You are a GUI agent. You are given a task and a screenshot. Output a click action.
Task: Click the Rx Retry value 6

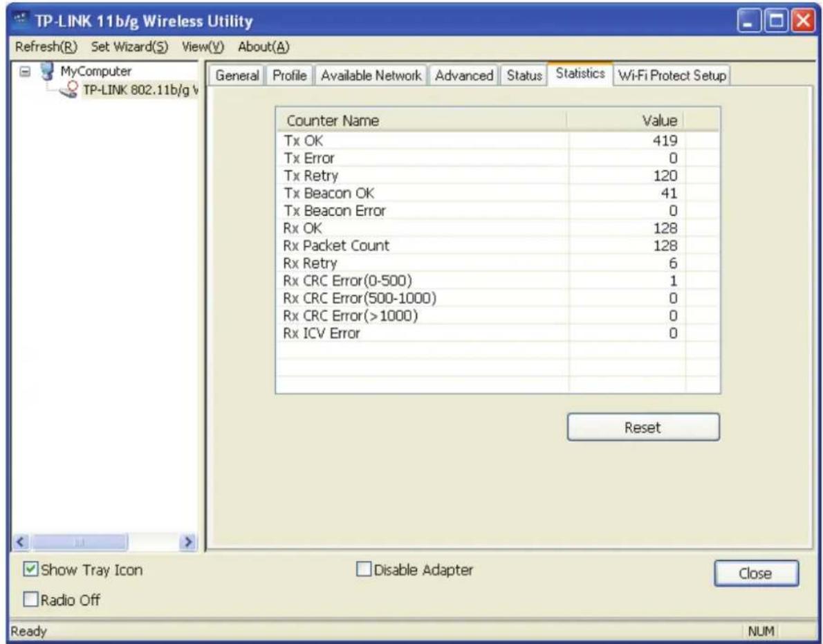(x=673, y=263)
